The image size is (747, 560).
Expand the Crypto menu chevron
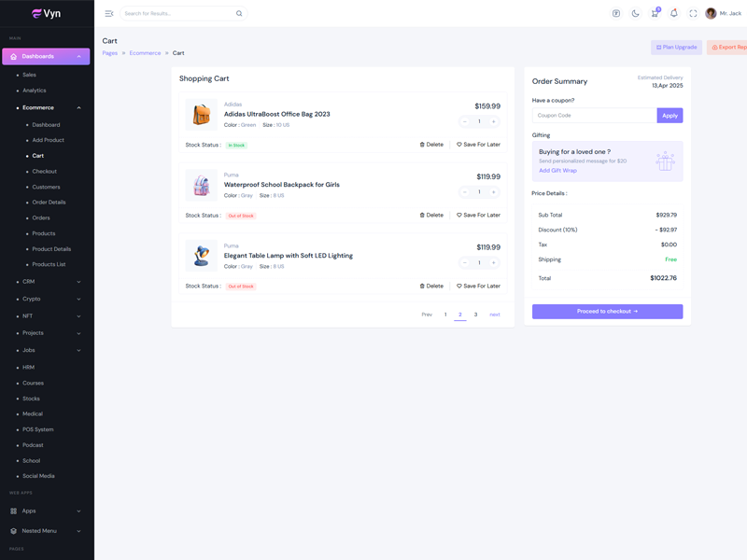[x=78, y=300]
